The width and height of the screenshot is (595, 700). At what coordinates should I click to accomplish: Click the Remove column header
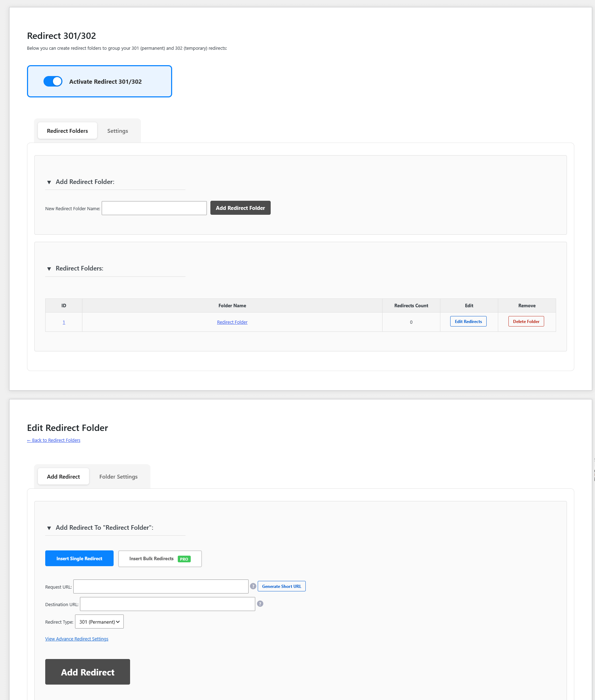tap(527, 306)
